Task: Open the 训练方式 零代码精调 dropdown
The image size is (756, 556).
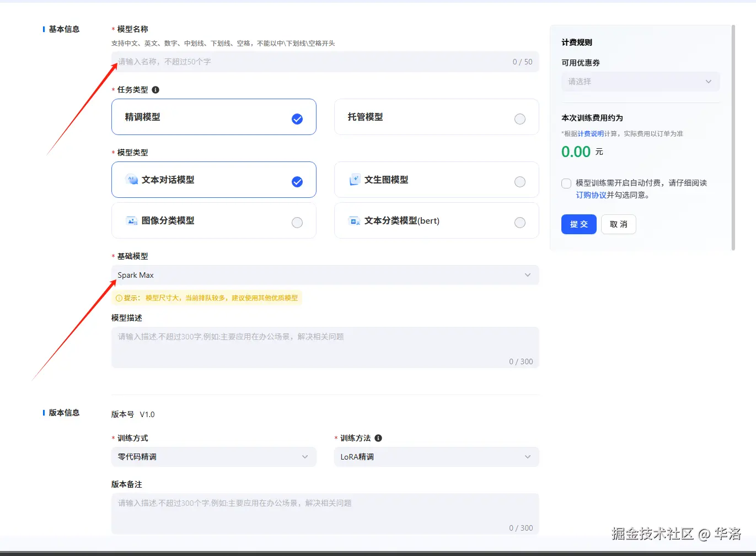Action: click(x=214, y=457)
